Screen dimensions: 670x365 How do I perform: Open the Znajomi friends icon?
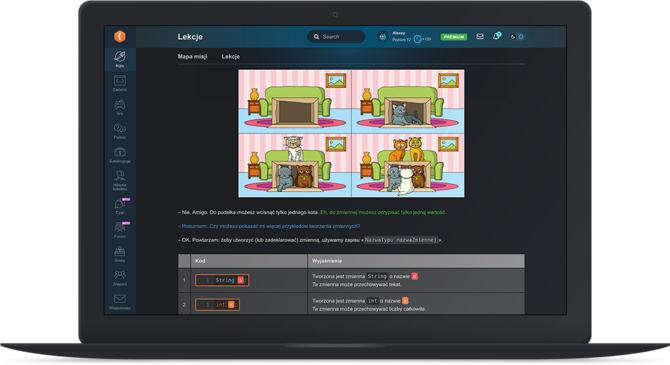[120, 278]
